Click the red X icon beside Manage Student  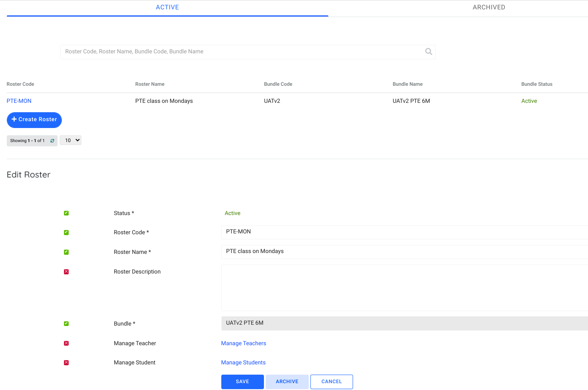(66, 363)
